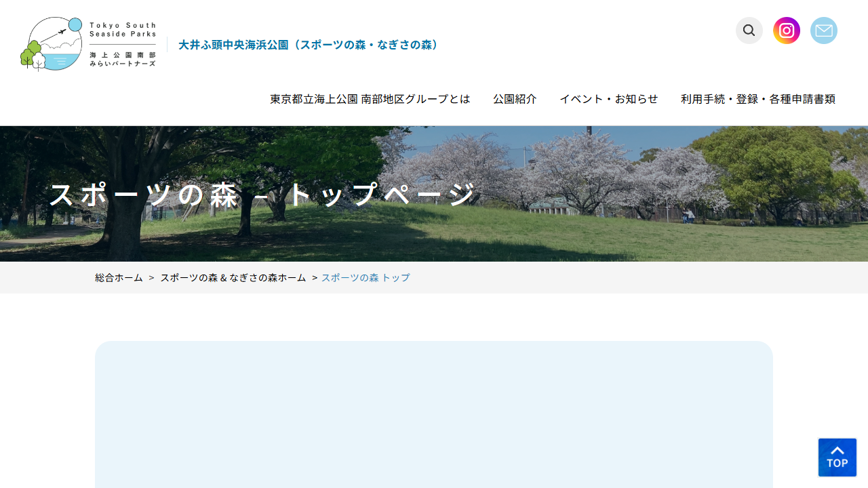Open the イベント・お知らせ menu item
868x488 pixels.
tap(609, 99)
